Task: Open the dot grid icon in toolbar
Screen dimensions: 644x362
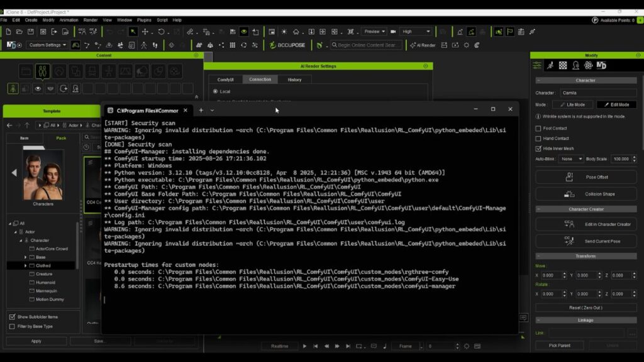Action: pos(233,45)
